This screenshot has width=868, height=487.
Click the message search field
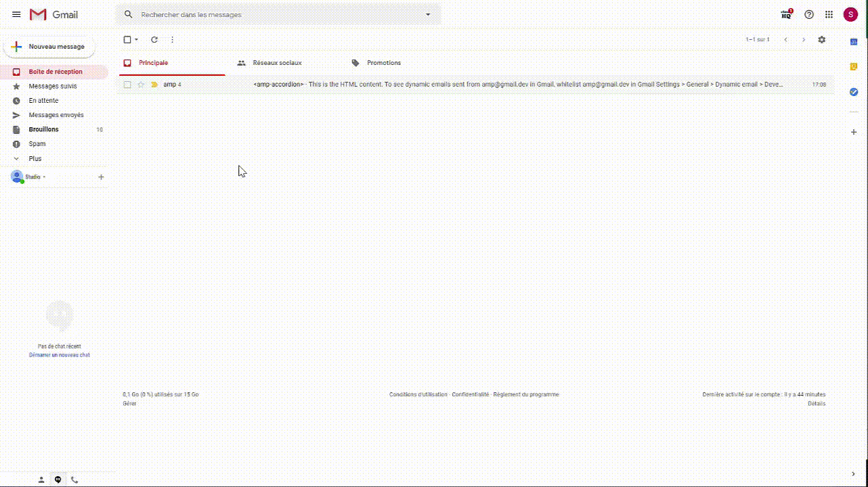pos(278,14)
